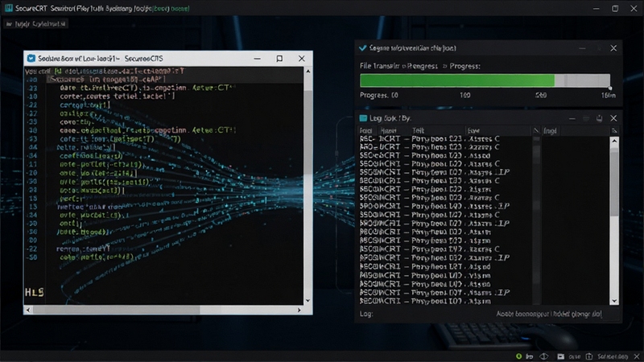Select the session tab below the main title bar
The width and height of the screenshot is (644, 362).
click(35, 24)
